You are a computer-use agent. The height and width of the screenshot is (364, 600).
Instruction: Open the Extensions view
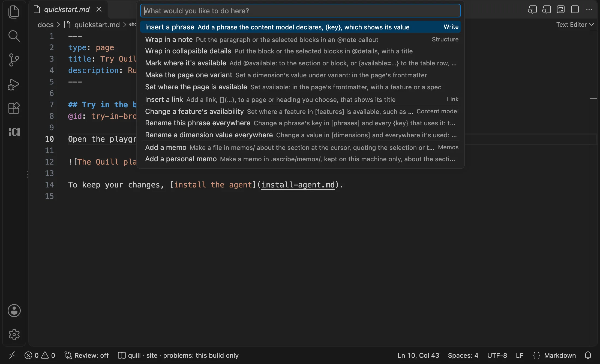coord(14,108)
